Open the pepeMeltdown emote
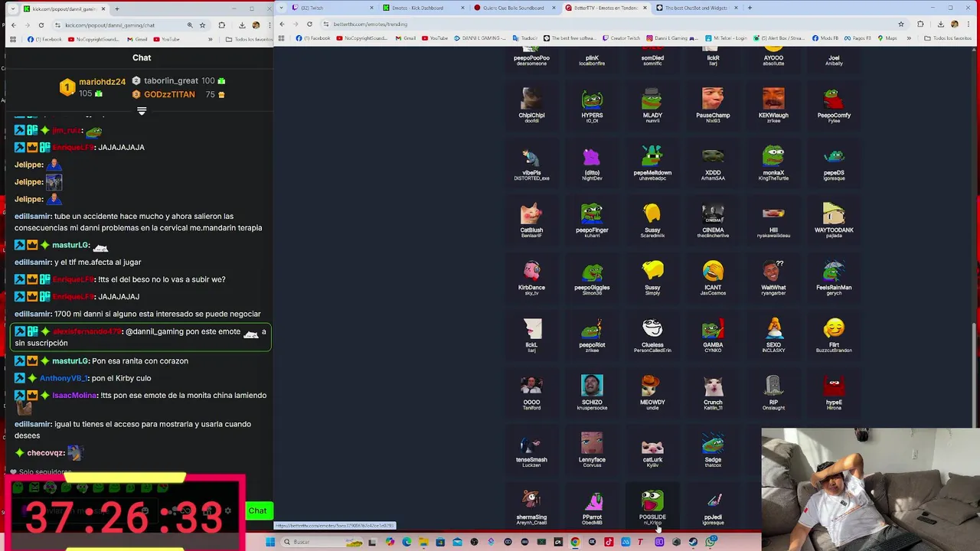 pos(652,163)
